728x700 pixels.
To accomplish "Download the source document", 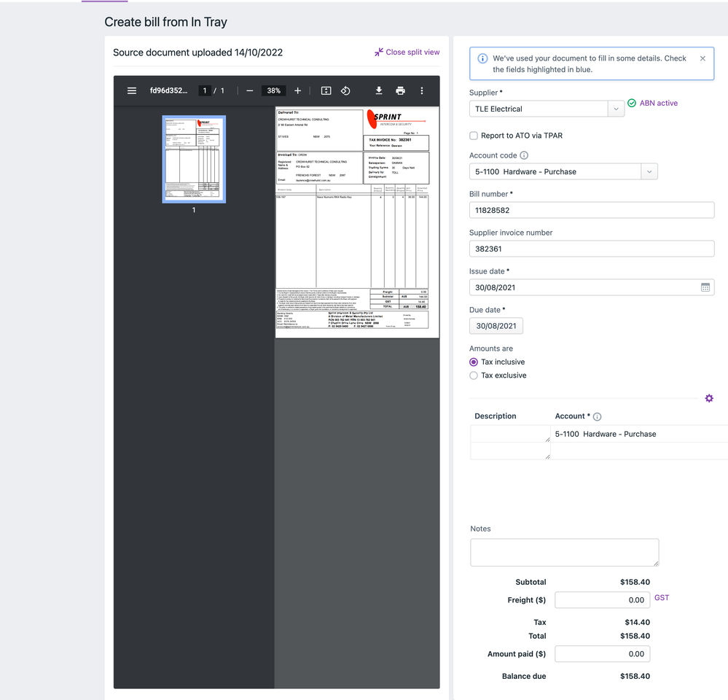I will point(379,91).
